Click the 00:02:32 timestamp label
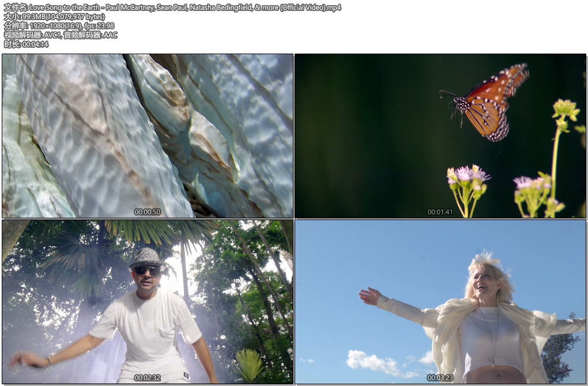The width and height of the screenshot is (588, 386). 148,378
